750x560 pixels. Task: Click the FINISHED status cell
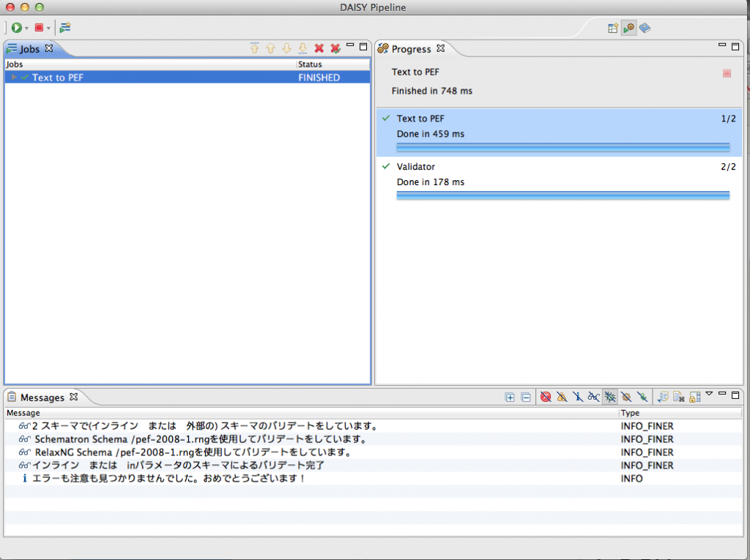click(x=319, y=78)
